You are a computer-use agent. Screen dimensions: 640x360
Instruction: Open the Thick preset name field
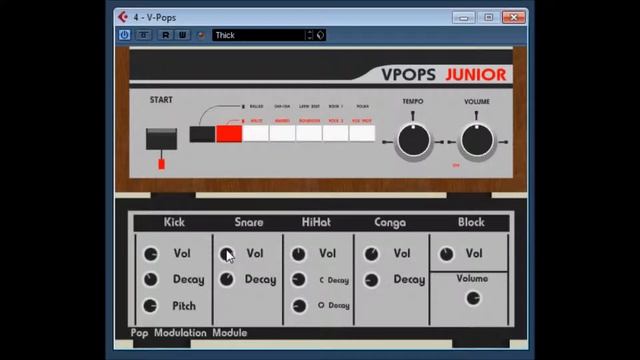coord(258,35)
